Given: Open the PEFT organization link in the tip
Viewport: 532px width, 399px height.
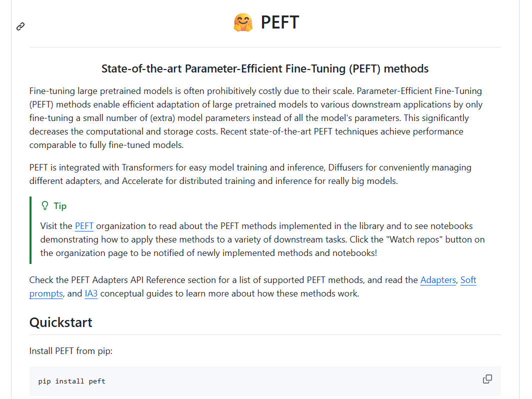Looking at the screenshot, I should pos(84,226).
